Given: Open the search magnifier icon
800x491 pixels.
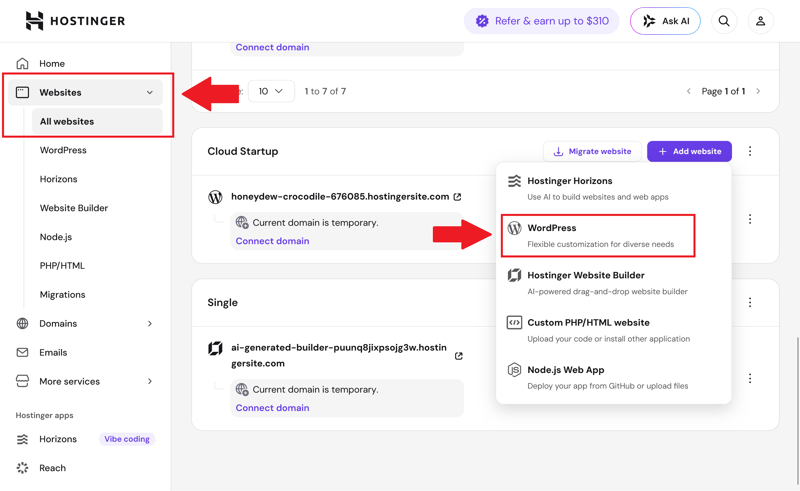Looking at the screenshot, I should click(x=724, y=21).
